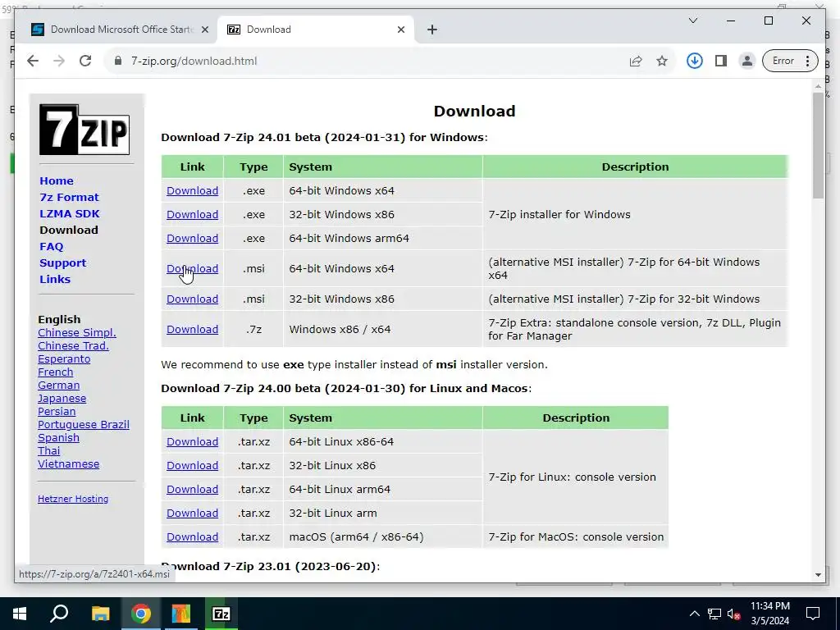The height and width of the screenshot is (630, 840).
Task: Open the notification center icon
Action: coord(813,614)
